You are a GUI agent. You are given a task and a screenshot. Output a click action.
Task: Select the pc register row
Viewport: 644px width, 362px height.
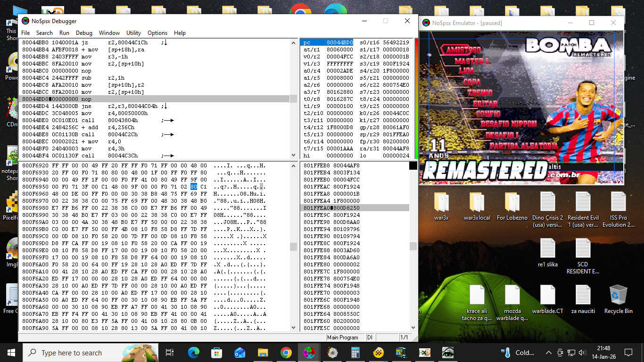[x=328, y=42]
